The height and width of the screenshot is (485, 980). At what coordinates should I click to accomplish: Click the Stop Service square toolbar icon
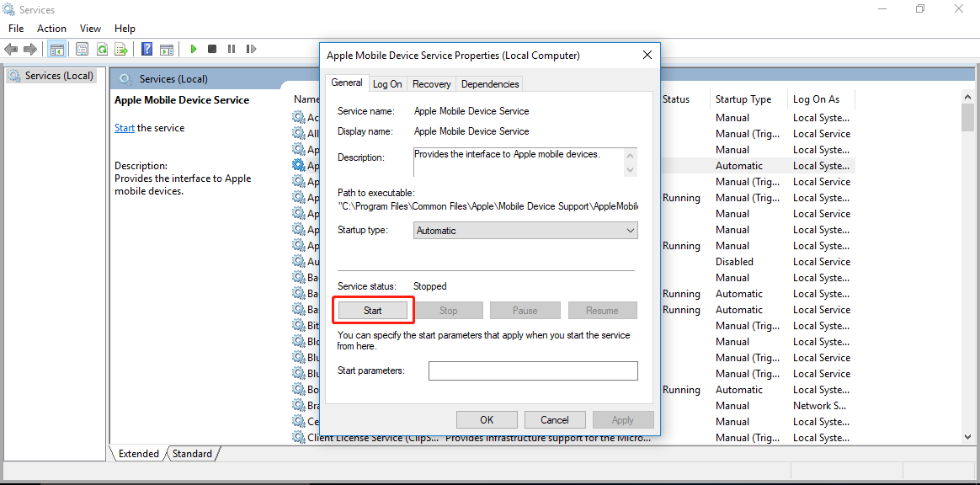(212, 49)
